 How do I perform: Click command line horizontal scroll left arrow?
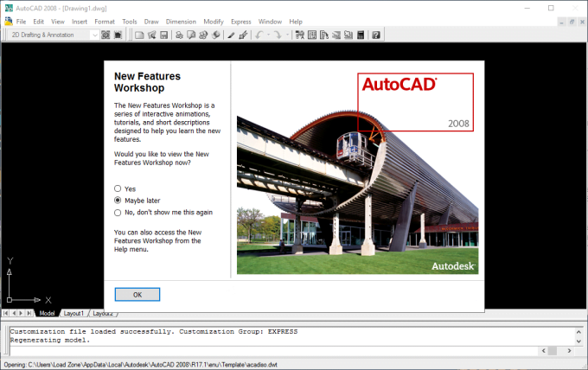coord(544,351)
